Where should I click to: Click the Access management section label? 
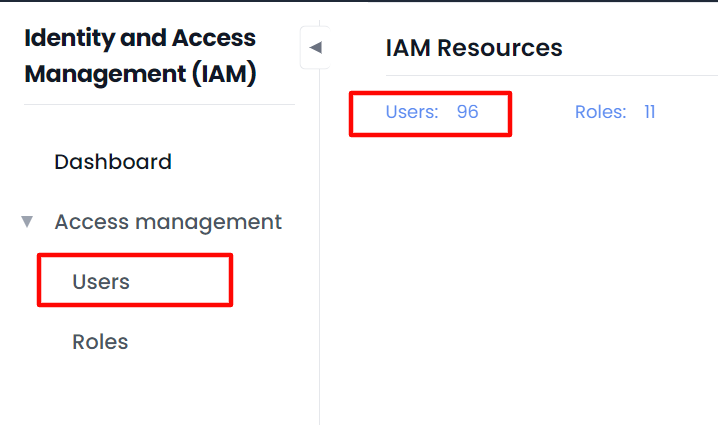coord(168,222)
